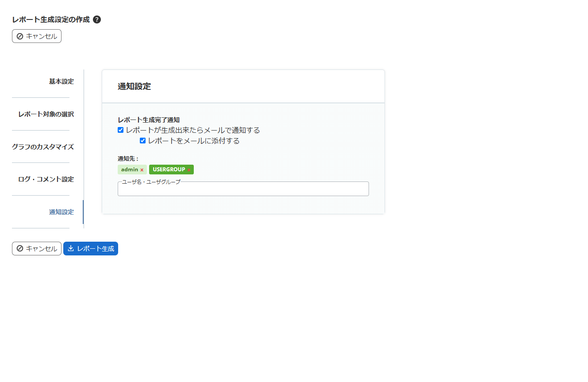This screenshot has height=382, width=588.
Task: Click the USERGROUP recipient tag
Action: 171,170
